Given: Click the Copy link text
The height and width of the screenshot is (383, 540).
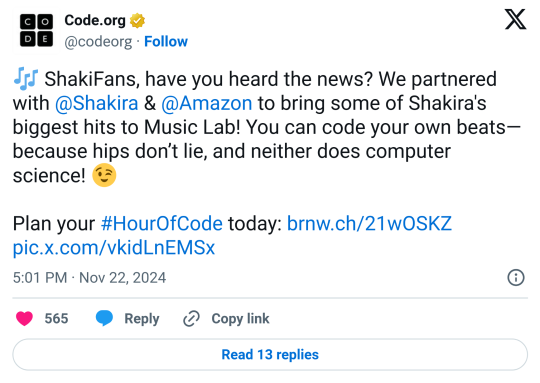Looking at the screenshot, I should click(240, 319).
